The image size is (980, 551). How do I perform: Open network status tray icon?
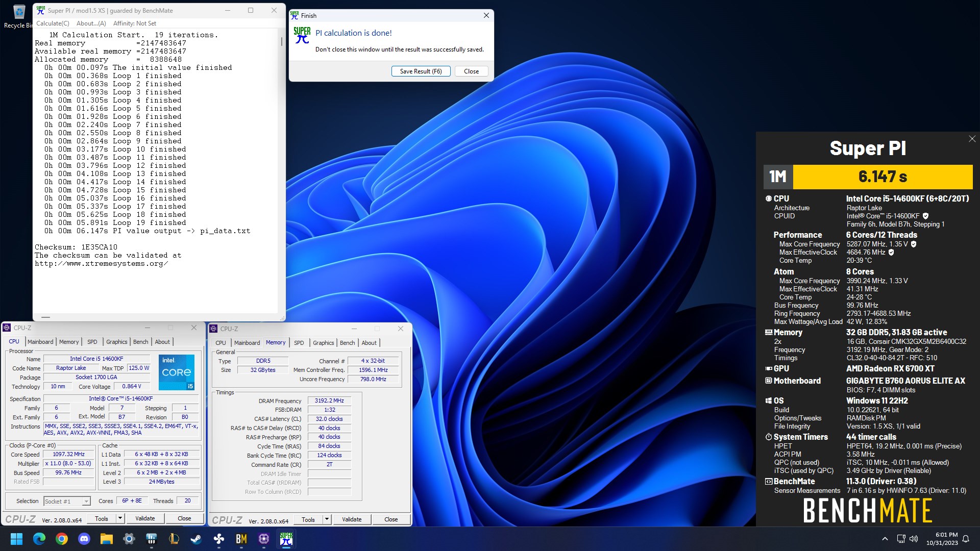[x=901, y=539]
